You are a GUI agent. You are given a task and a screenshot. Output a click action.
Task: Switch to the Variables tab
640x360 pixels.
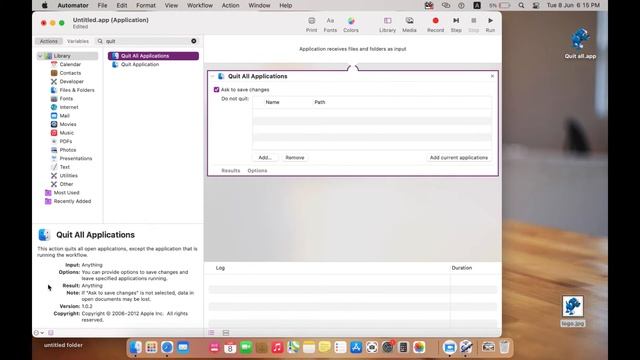pyautogui.click(x=78, y=41)
